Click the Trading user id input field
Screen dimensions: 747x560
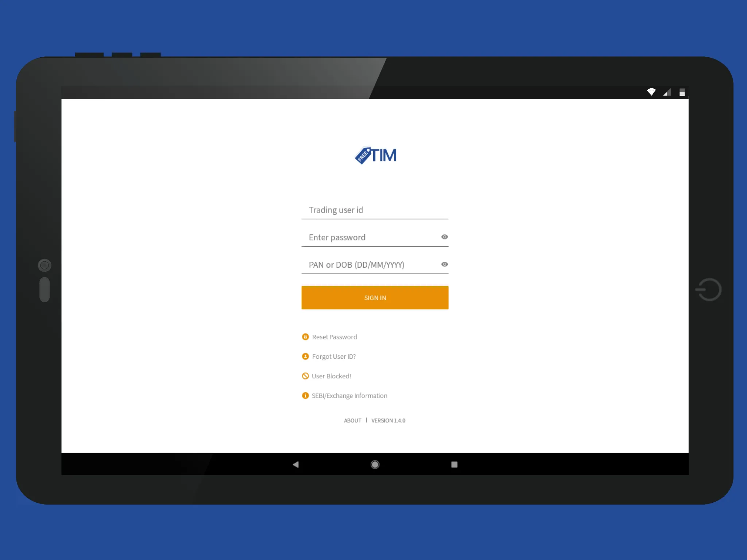pos(375,210)
